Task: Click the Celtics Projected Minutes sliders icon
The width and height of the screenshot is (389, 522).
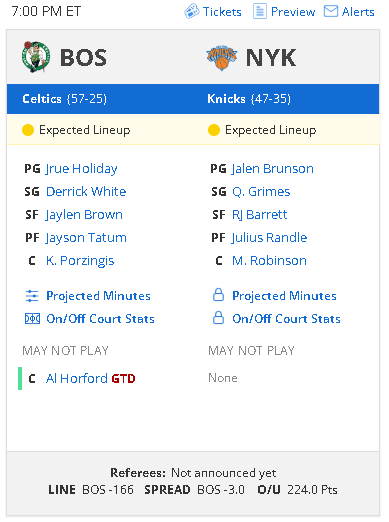Action: pyautogui.click(x=32, y=296)
